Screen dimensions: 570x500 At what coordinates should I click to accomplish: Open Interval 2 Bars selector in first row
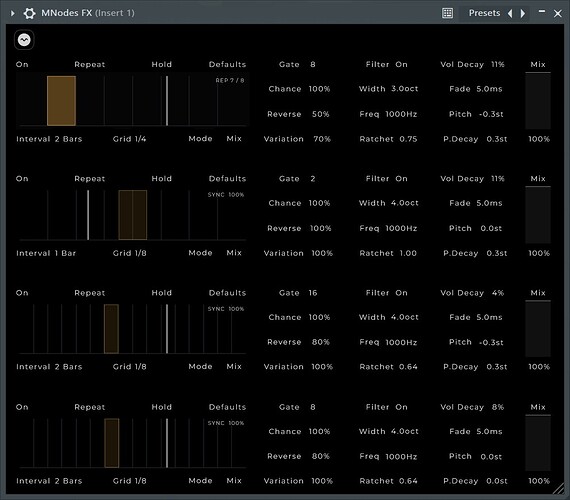tap(49, 139)
